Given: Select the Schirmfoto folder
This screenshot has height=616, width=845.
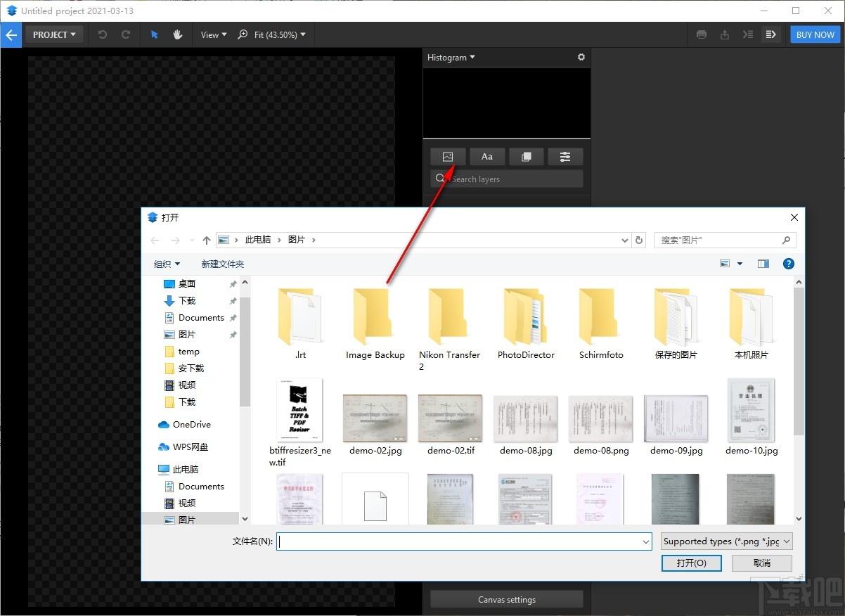Looking at the screenshot, I should tap(601, 323).
